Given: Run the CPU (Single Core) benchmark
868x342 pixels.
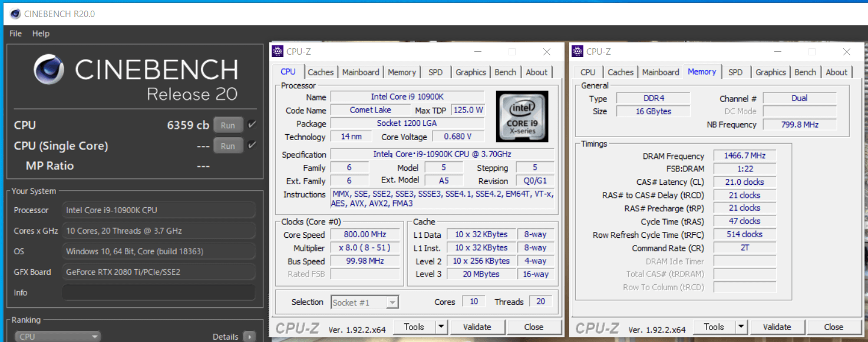Looking at the screenshot, I should pos(228,146).
